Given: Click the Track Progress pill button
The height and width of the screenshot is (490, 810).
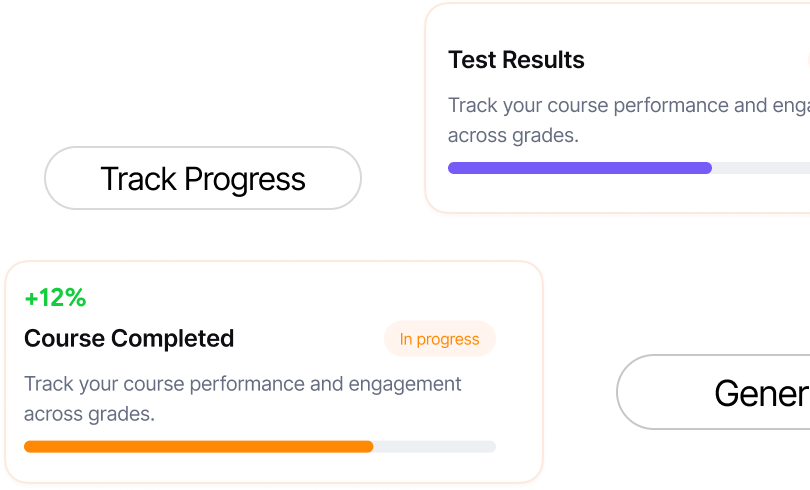Looking at the screenshot, I should [x=203, y=179].
